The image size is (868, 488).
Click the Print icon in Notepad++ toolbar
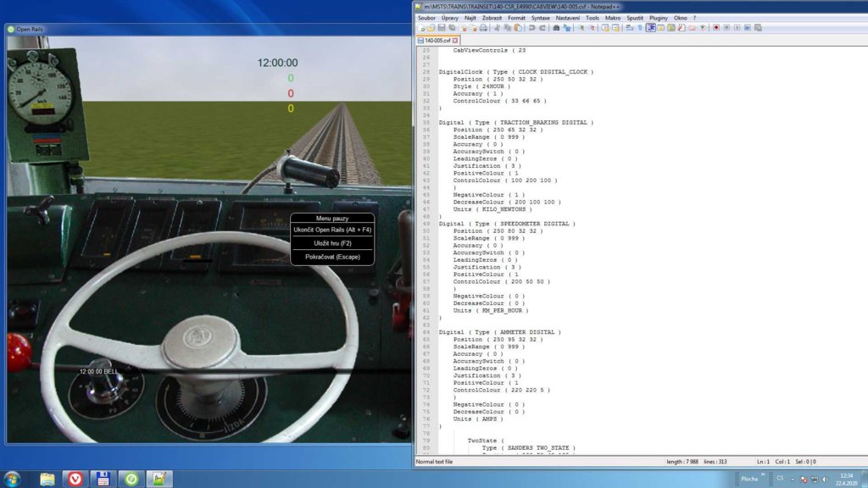482,28
